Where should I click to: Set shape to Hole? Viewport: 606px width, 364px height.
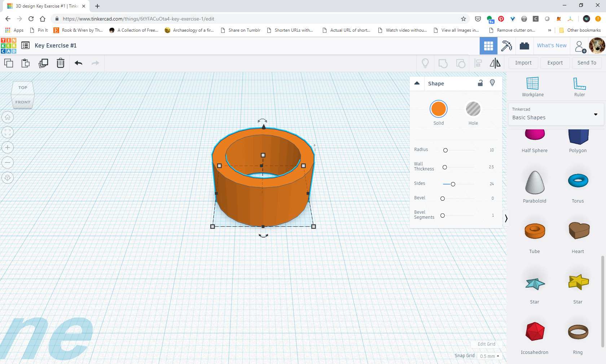click(x=473, y=109)
